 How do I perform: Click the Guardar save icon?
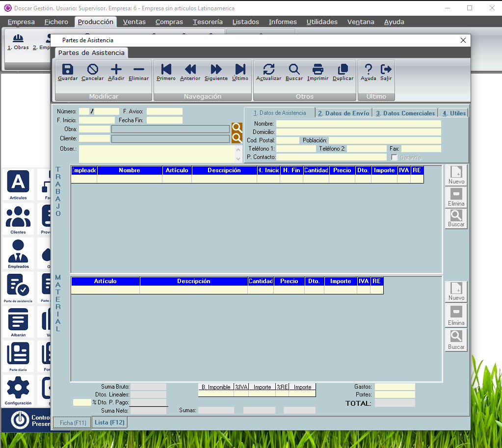click(x=68, y=70)
